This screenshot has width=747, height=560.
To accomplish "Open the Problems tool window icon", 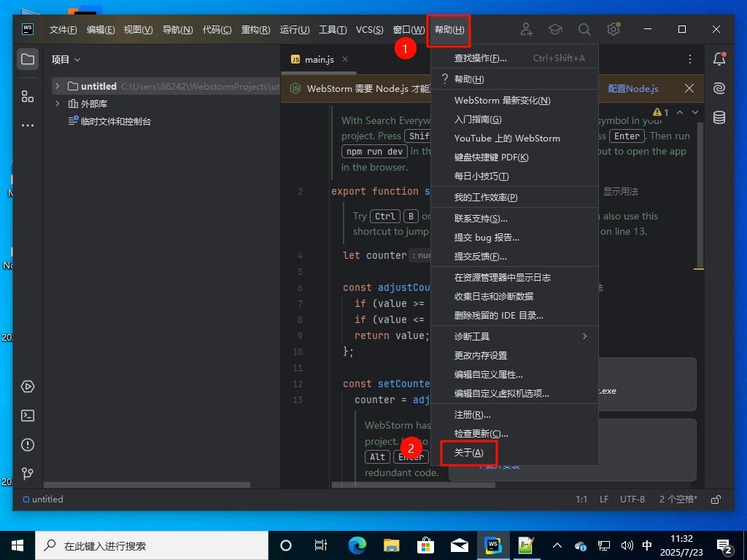I will click(28, 445).
